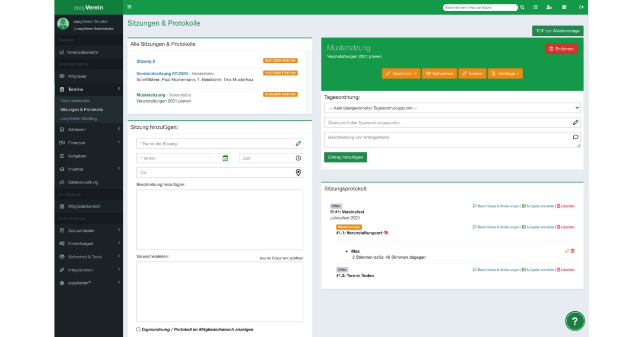Click the pencil edit icon for Max entry

point(567,251)
